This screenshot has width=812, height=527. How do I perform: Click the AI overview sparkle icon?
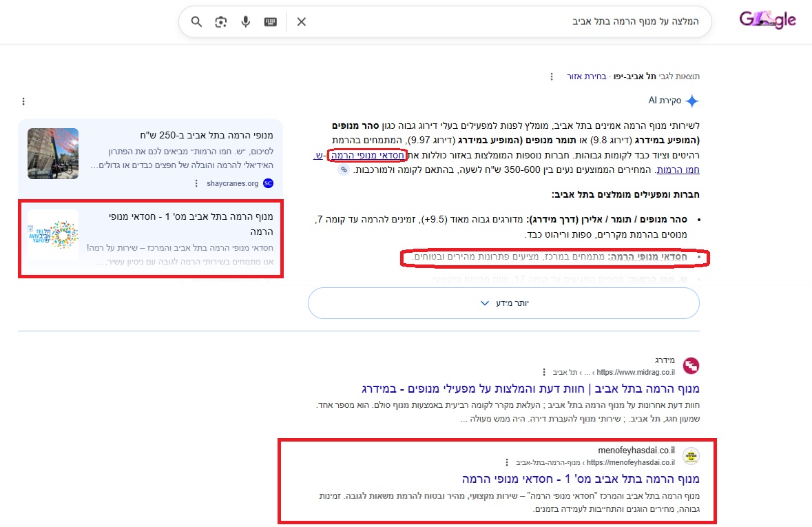(x=691, y=101)
